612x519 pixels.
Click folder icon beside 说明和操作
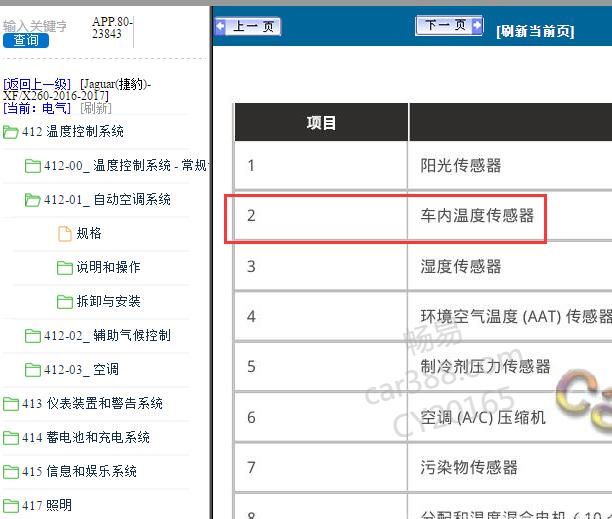(x=65, y=268)
